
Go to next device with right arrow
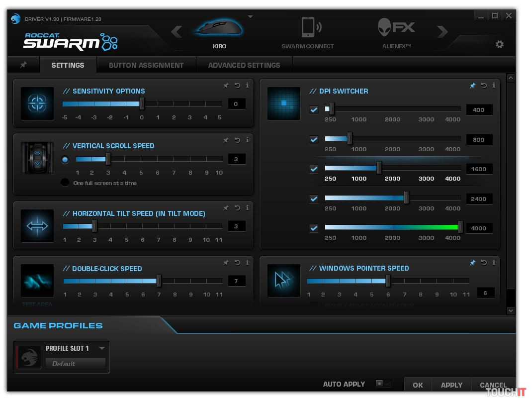[442, 32]
